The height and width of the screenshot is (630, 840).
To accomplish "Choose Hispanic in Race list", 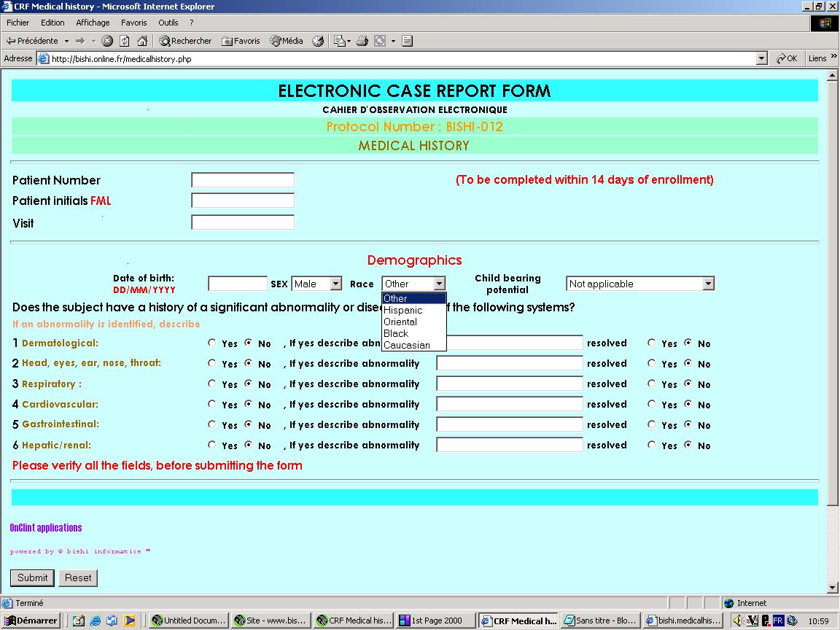I will tap(413, 310).
